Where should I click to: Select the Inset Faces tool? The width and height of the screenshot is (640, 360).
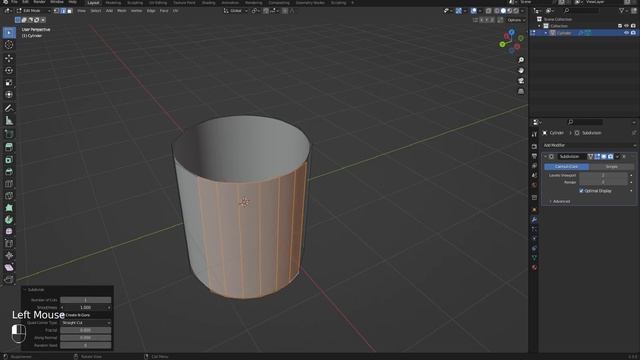tap(9, 160)
